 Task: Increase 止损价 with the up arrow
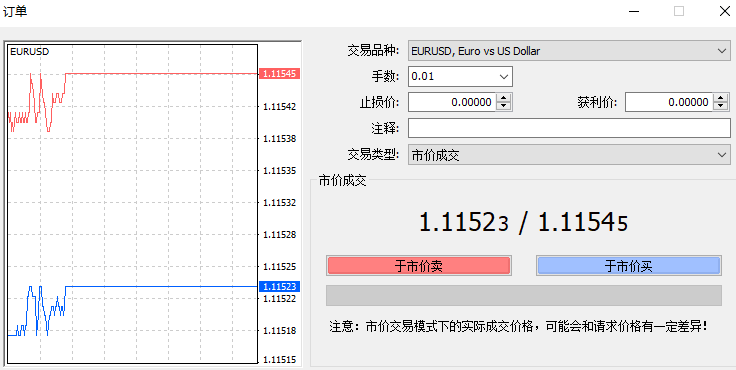click(504, 98)
